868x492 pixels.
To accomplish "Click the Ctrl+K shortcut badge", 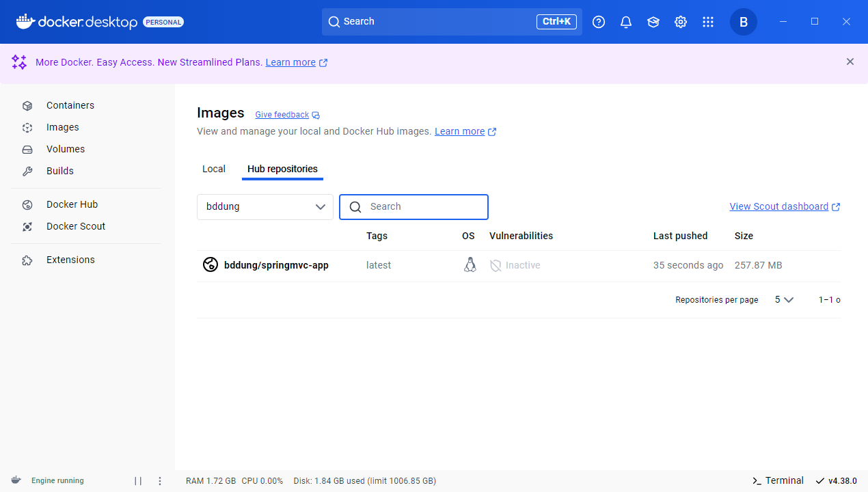I will 556,22.
